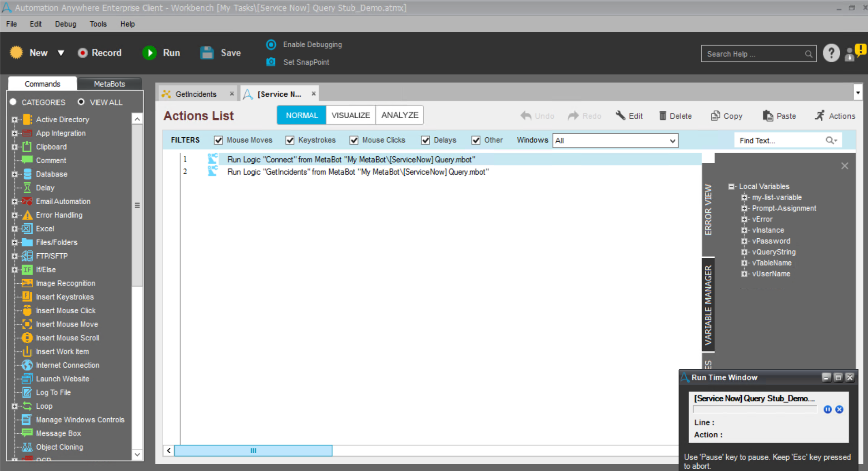Select the Insert Mouse Scroll icon

[27, 338]
